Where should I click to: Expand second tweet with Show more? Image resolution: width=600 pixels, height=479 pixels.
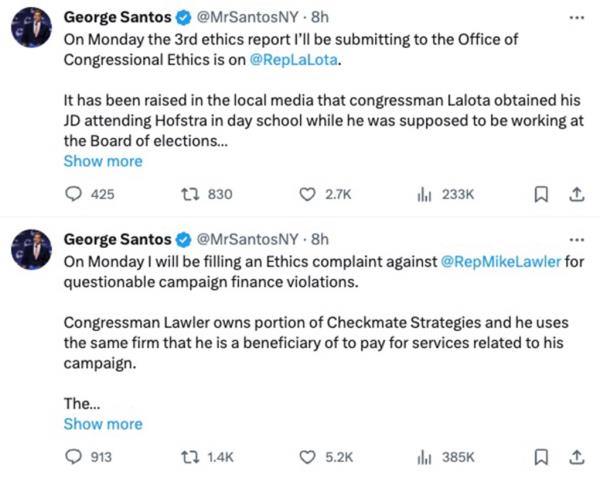[103, 424]
